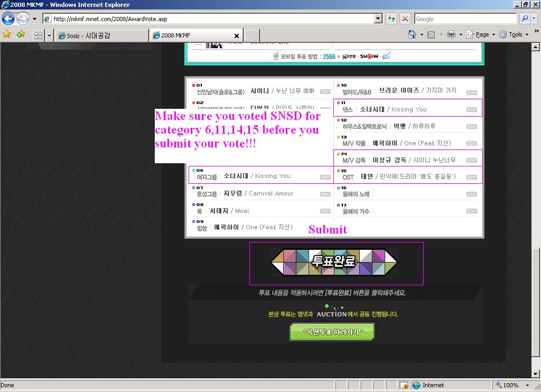The height and width of the screenshot is (392, 541).
Task: Click the Google search magnifier icon
Action: pos(525,19)
